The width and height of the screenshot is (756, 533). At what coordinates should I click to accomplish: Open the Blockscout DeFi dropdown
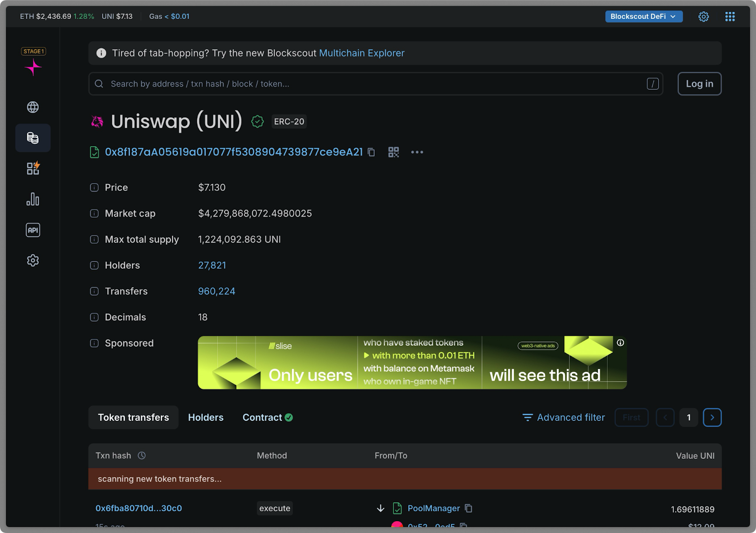pyautogui.click(x=644, y=16)
